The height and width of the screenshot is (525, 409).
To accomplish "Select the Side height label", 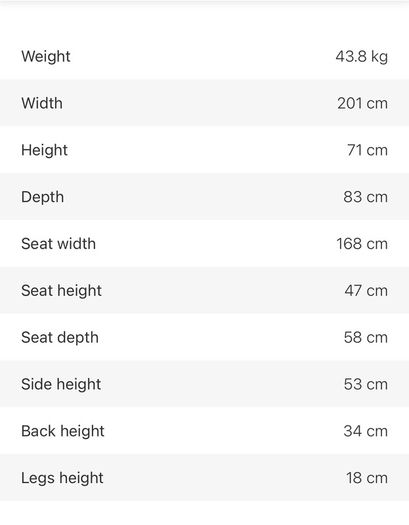I will 61,384.
